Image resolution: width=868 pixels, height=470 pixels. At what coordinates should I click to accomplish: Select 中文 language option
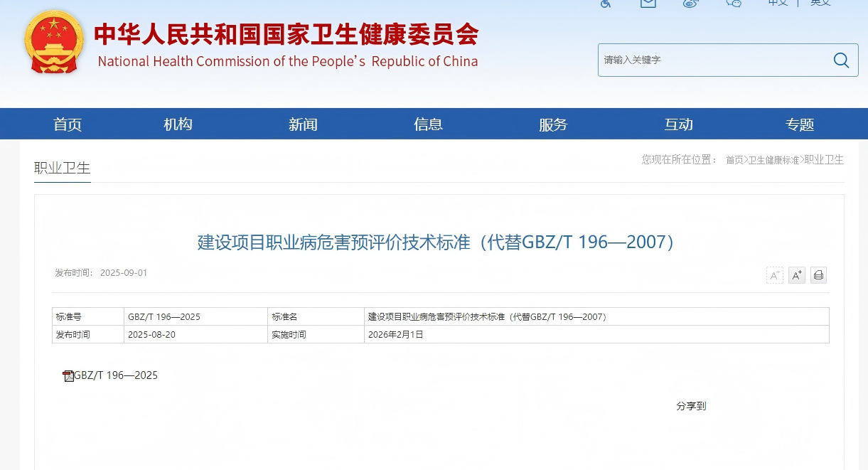(x=778, y=3)
